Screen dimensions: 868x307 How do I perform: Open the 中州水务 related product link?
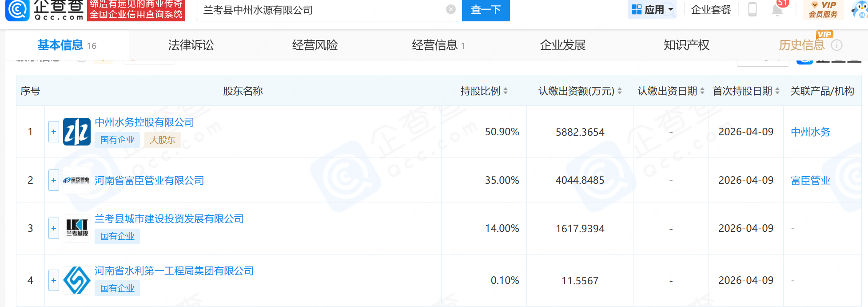click(810, 132)
